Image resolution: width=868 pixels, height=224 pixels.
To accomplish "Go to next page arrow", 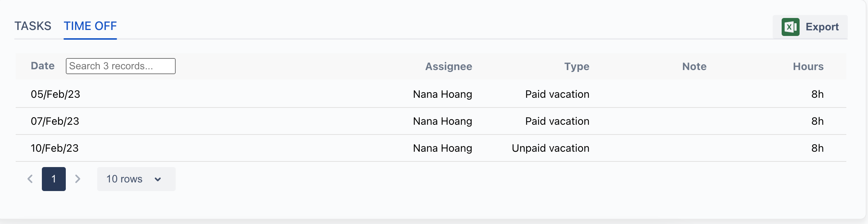I will tap(77, 179).
